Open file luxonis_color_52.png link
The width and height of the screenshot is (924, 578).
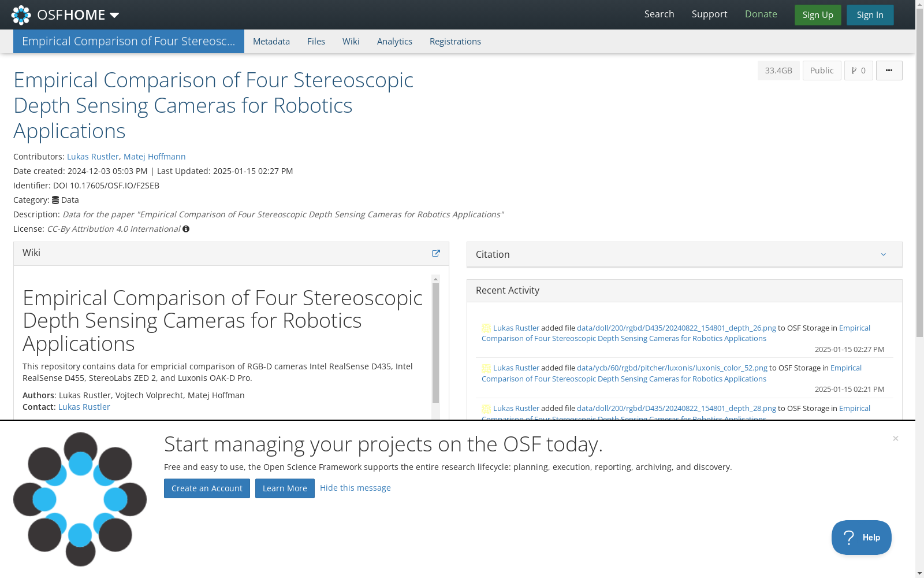[672, 368]
